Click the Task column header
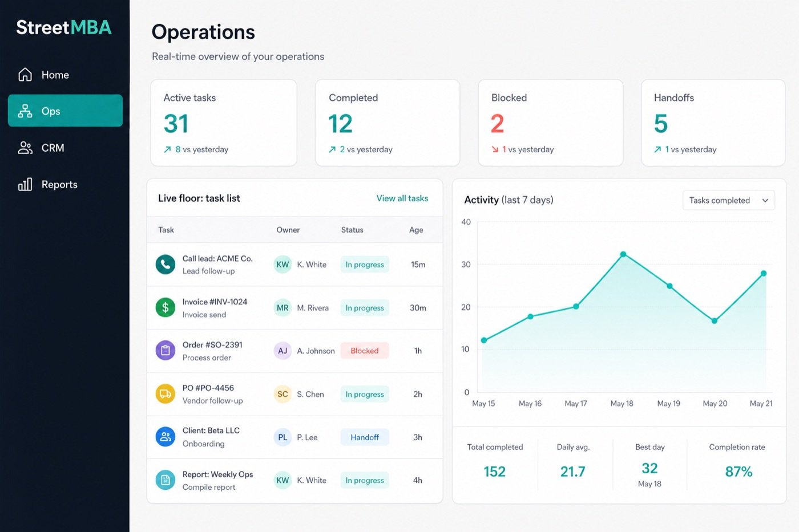The height and width of the screenshot is (532, 799). click(x=166, y=230)
